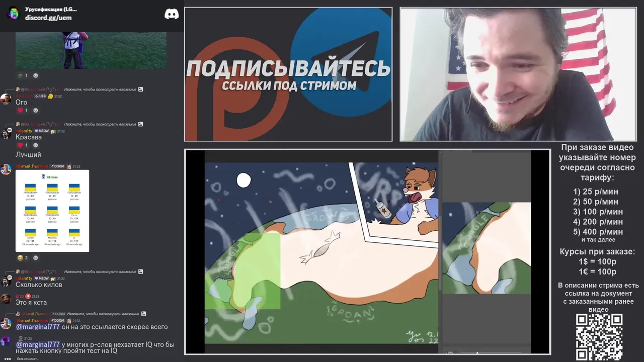Open the Erzo avatar
The image size is (644, 362).
[6, 299]
